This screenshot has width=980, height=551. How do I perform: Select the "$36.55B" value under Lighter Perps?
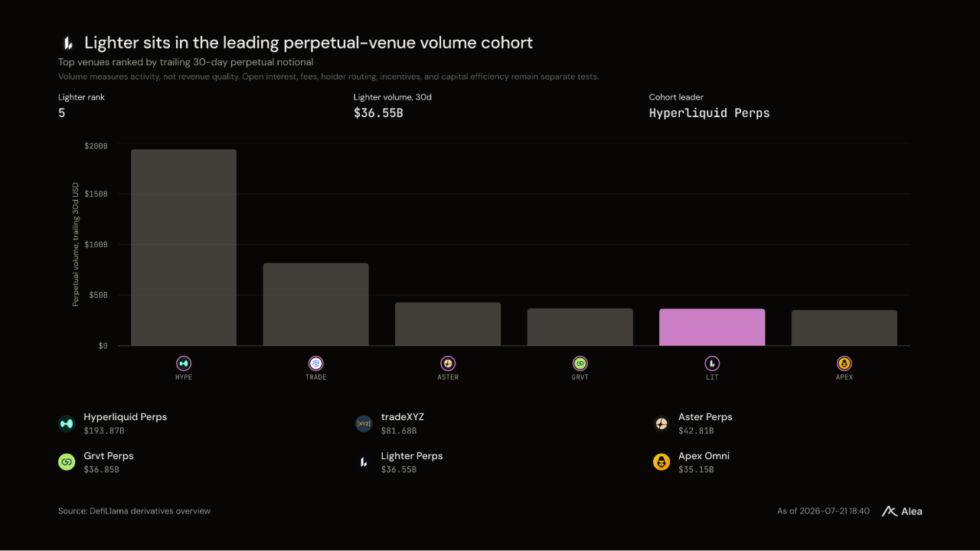(x=399, y=470)
